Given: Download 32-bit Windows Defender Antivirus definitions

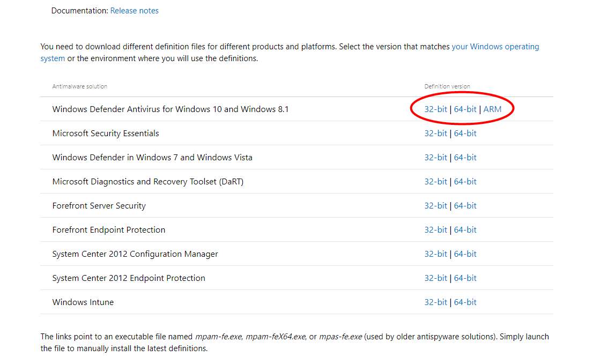Looking at the screenshot, I should click(x=435, y=109).
